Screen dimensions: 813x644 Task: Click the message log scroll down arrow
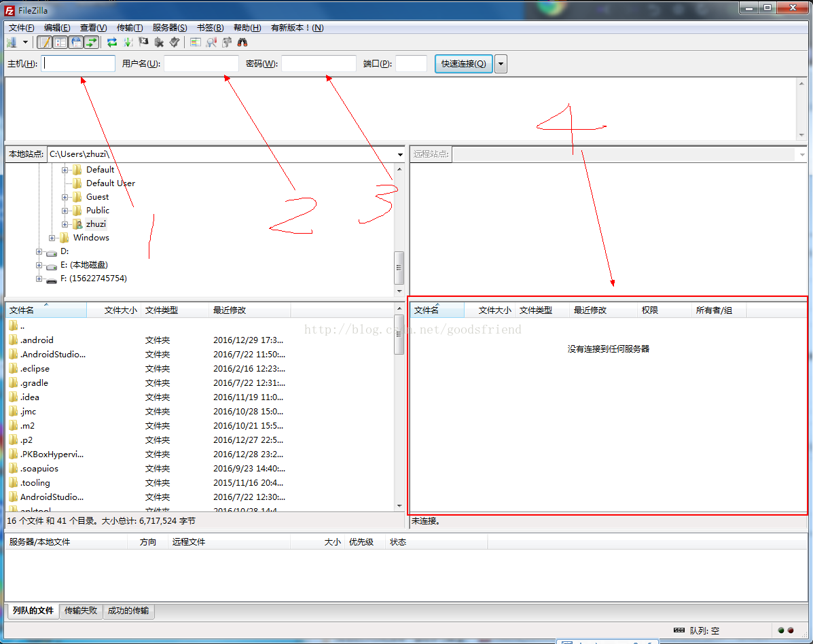tap(801, 135)
